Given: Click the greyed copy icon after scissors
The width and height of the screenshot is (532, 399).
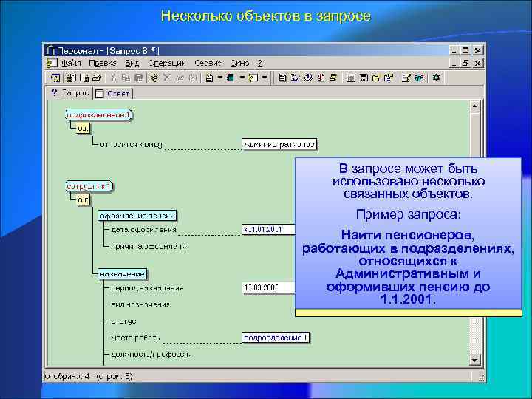Looking at the screenshot, I should point(126,78).
